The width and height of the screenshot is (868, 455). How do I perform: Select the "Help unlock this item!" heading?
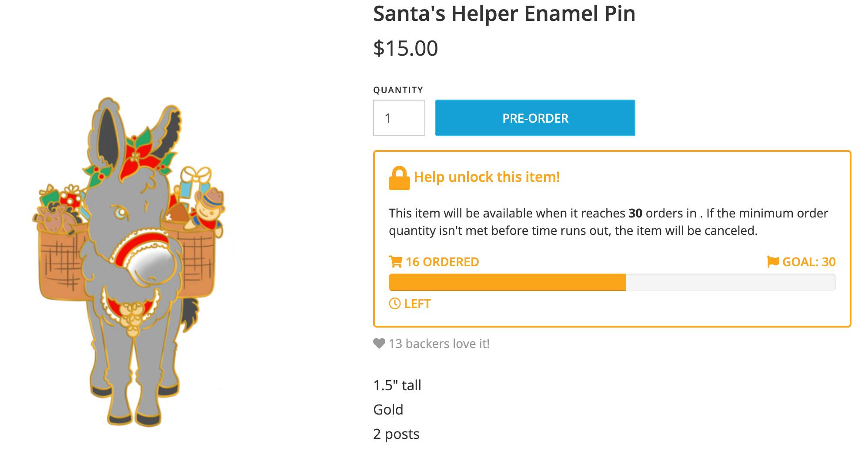tap(487, 177)
